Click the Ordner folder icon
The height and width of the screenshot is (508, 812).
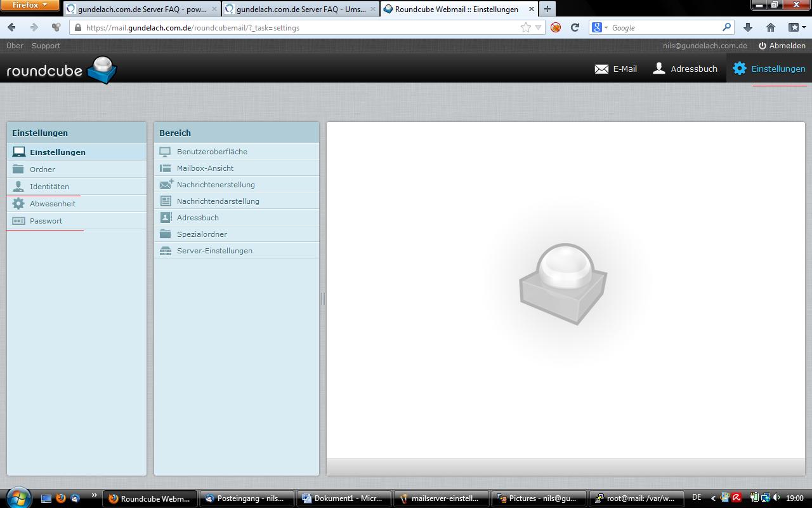[18, 170]
